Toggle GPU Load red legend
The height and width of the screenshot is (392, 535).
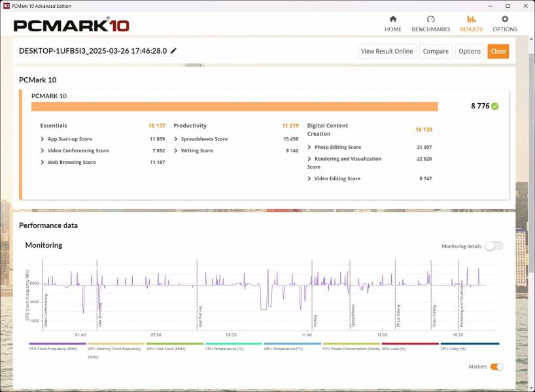pos(410,347)
